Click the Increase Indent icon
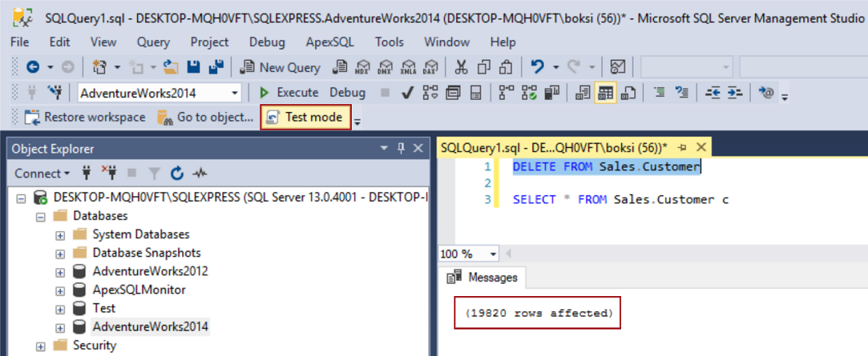 [x=735, y=93]
